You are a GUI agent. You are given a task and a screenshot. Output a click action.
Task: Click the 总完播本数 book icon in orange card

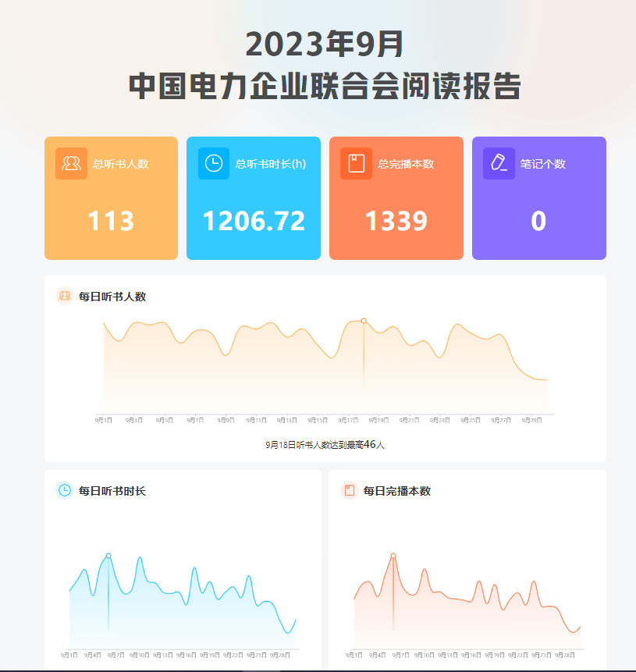[356, 164]
